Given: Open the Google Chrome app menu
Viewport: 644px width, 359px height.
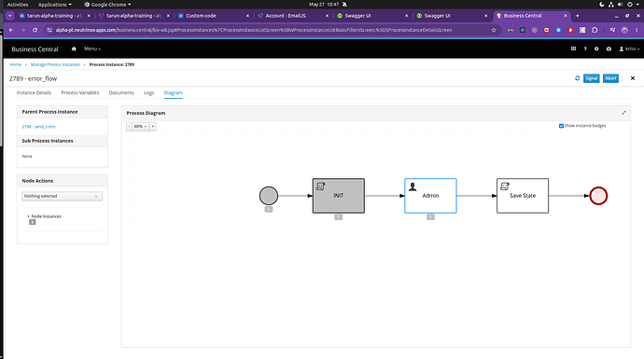Looking at the screenshot, I should (107, 5).
